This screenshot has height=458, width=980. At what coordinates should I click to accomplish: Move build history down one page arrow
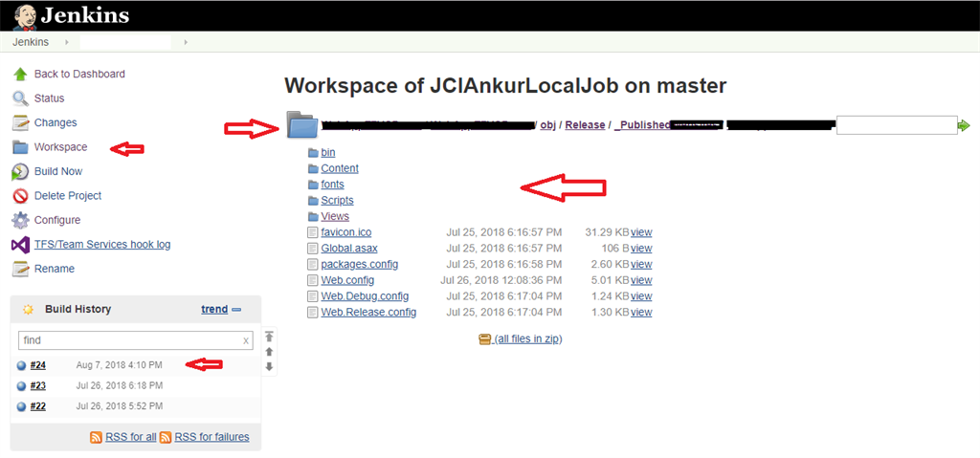(269, 367)
